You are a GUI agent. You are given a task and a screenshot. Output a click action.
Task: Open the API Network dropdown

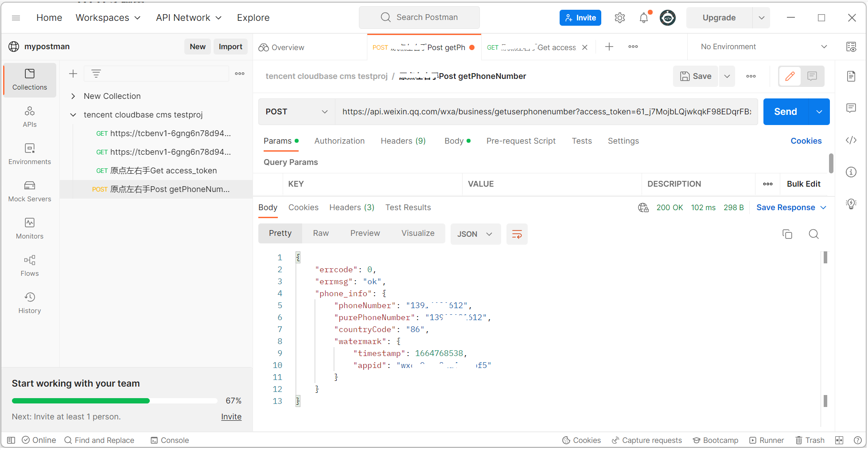coord(189,18)
